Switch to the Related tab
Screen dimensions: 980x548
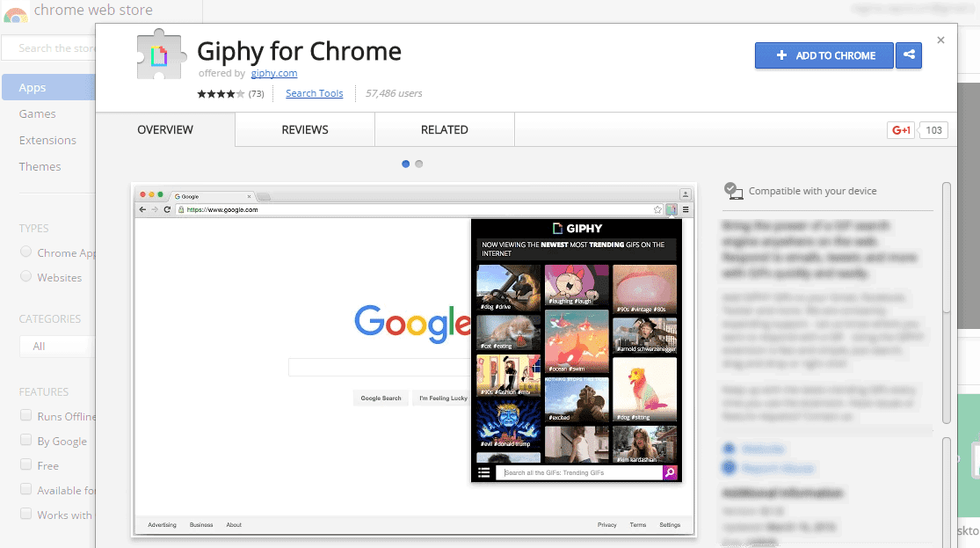tap(445, 129)
